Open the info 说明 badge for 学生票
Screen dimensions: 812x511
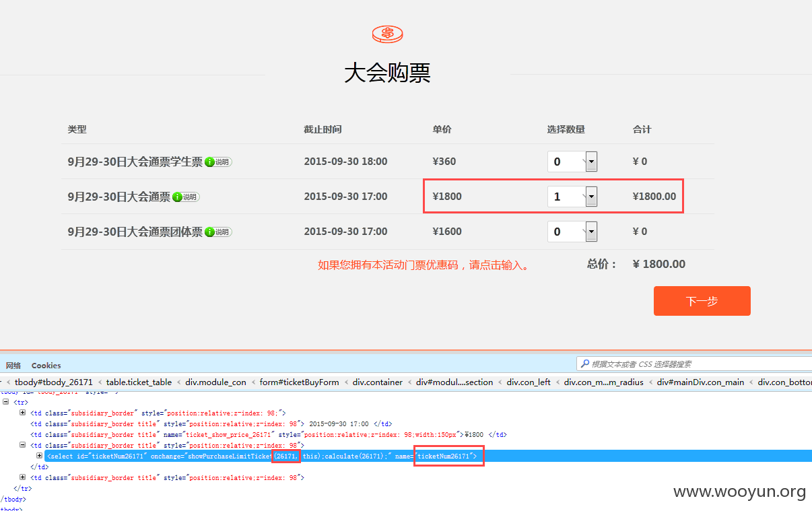[x=218, y=162]
